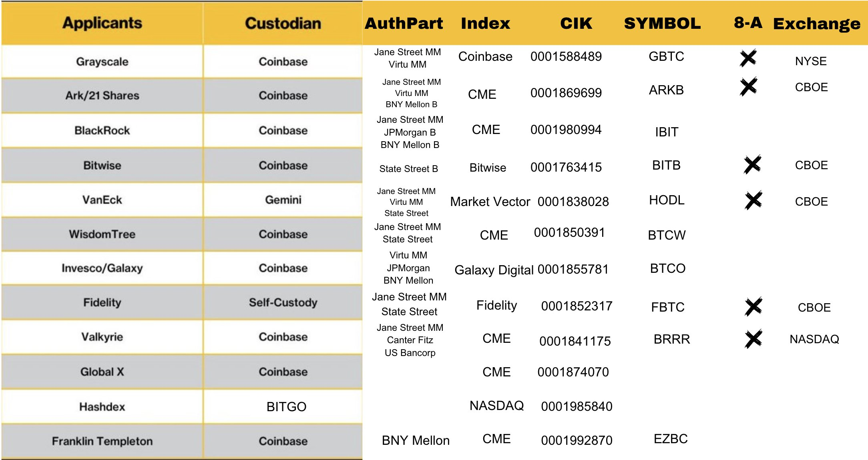Select the Custodian column header

(x=283, y=23)
